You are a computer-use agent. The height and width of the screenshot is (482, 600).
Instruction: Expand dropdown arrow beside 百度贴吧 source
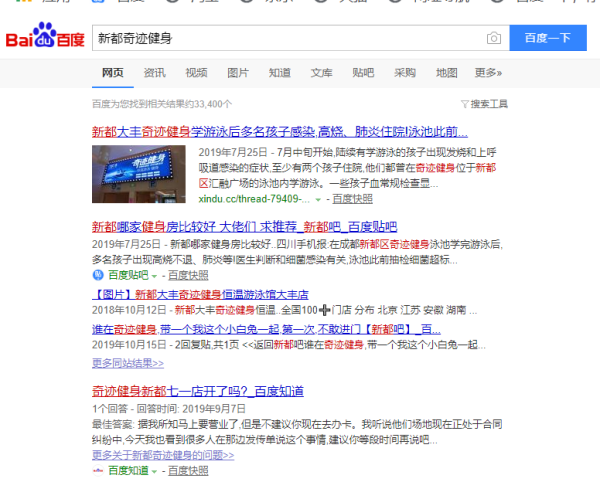coord(154,276)
